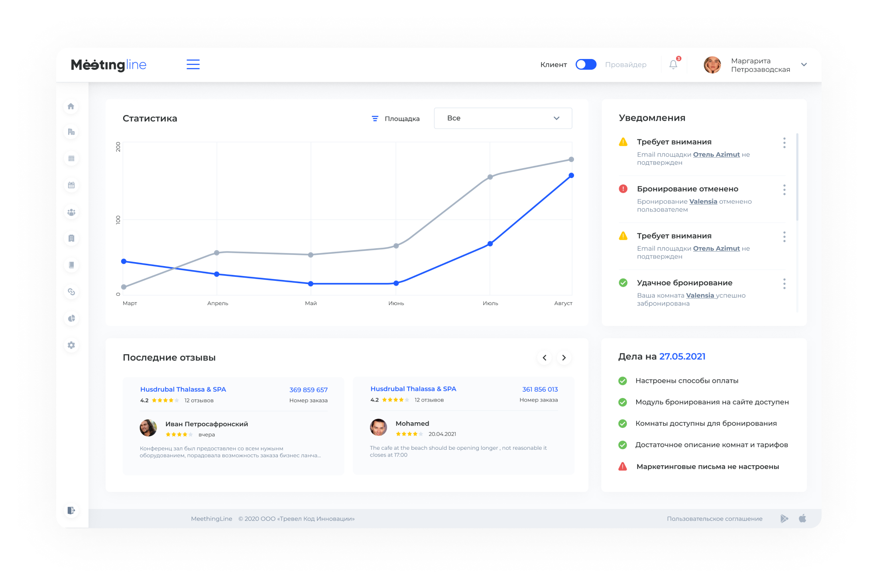Open sidebar pie chart analytics icon
This screenshot has width=873, height=588.
pyautogui.click(x=71, y=318)
